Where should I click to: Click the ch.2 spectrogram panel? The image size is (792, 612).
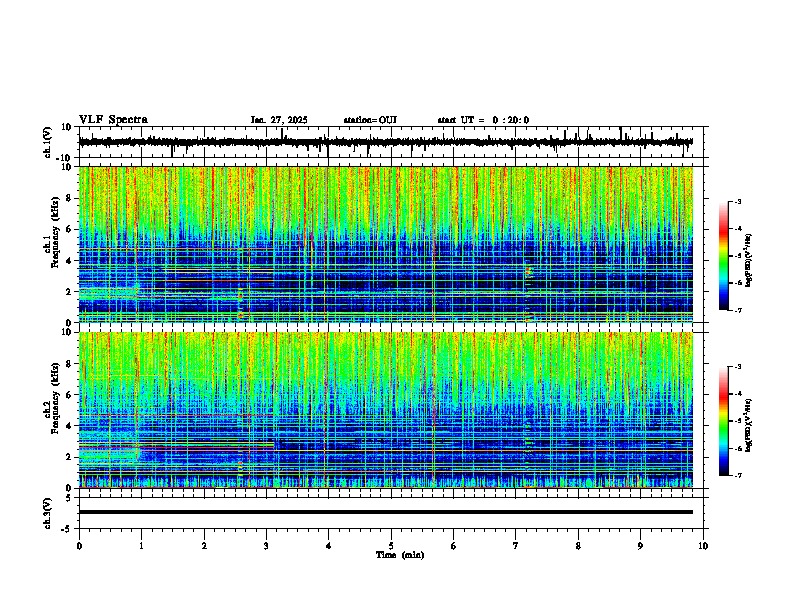coord(386,410)
